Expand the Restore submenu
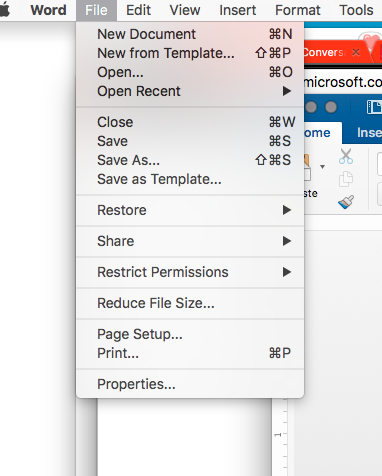The height and width of the screenshot is (476, 382). click(x=190, y=210)
